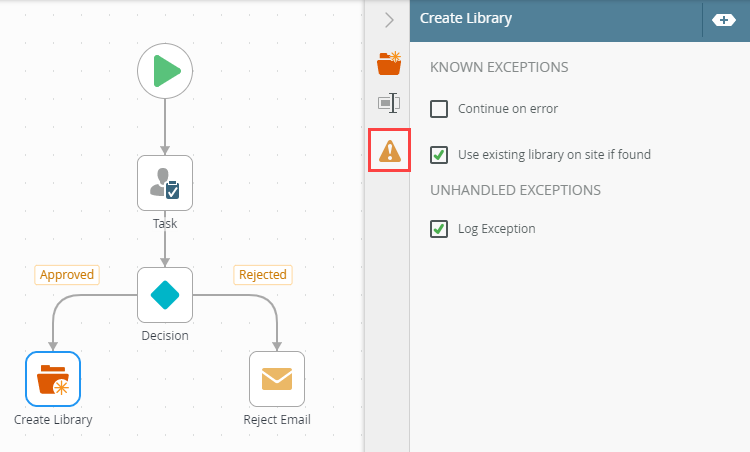Screen dimensions: 750x452
Task: Select the Decision diamond node
Action: pyautogui.click(x=165, y=295)
